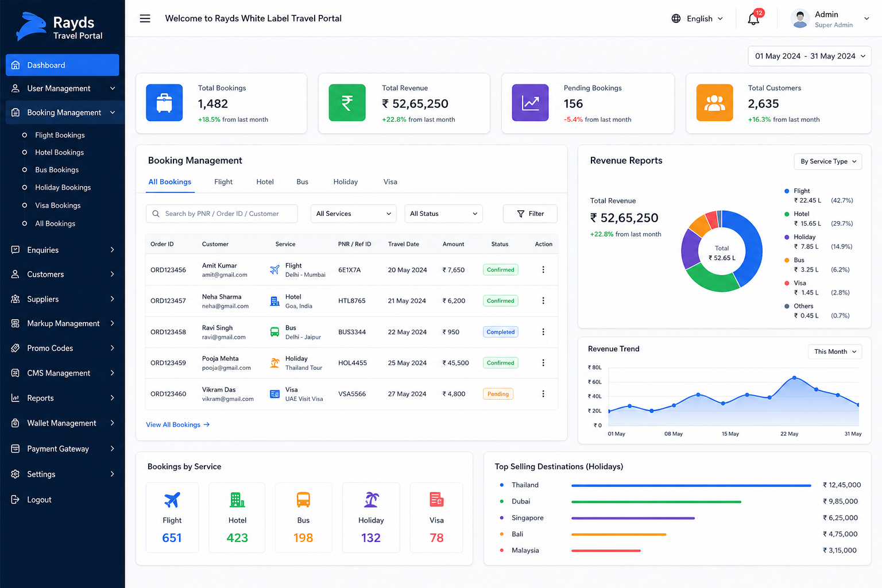Image resolution: width=882 pixels, height=588 pixels.
Task: Open actions menu for ORD123458
Action: click(543, 332)
